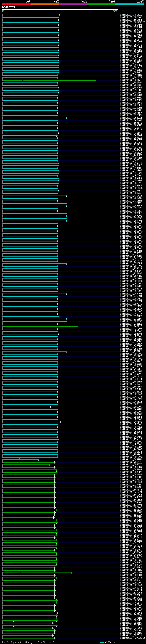Select the UniRef100_Q0CBE1 label
The width and height of the screenshot is (146, 644).
coord(131,105)
